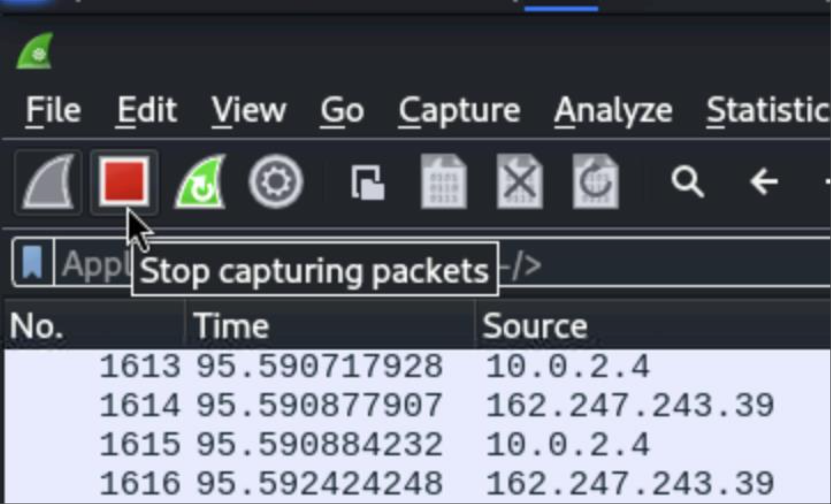Screen dimensions: 831x504
Task: Find a packet with magnifier icon
Action: coord(688,182)
